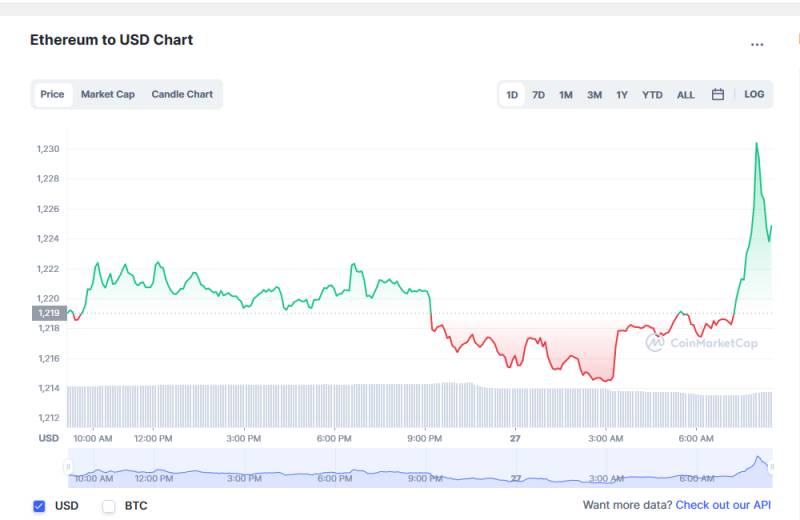The height and width of the screenshot is (520, 800).
Task: Click the 10:00 AM x-axis label
Action: (93, 438)
